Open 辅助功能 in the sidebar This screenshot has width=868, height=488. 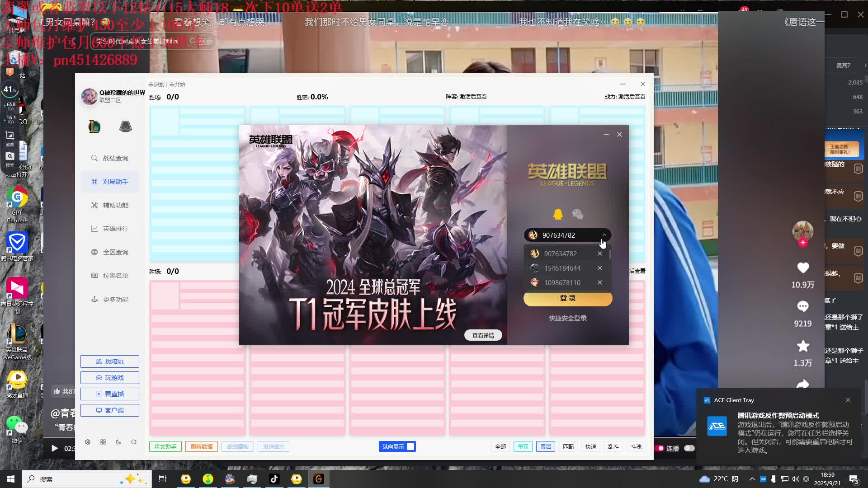point(110,205)
